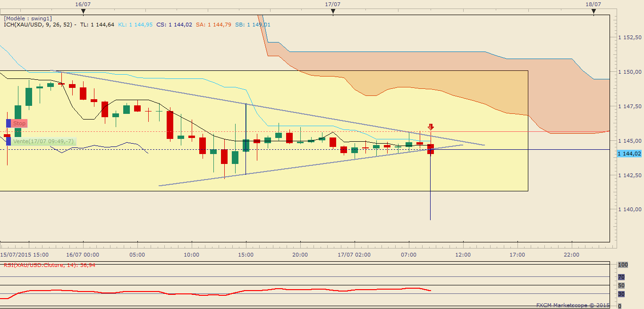Select the red Stop order label
The width and height of the screenshot is (644, 309).
(x=19, y=123)
